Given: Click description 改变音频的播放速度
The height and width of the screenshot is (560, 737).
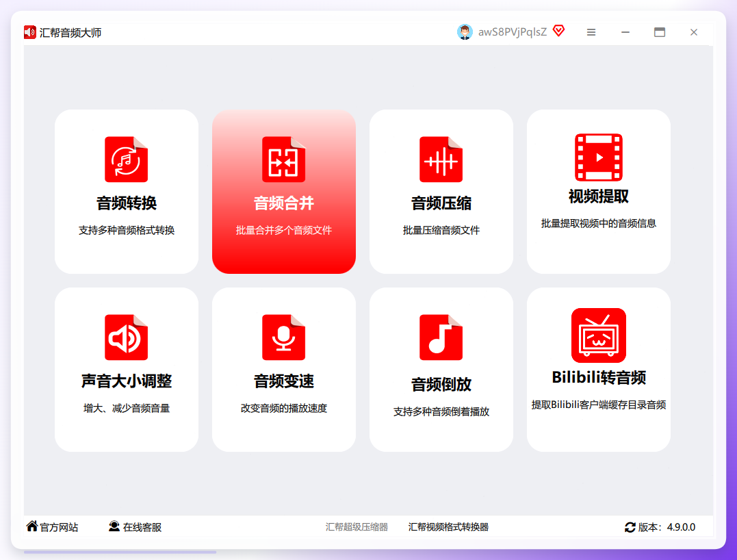Looking at the screenshot, I should 284,408.
